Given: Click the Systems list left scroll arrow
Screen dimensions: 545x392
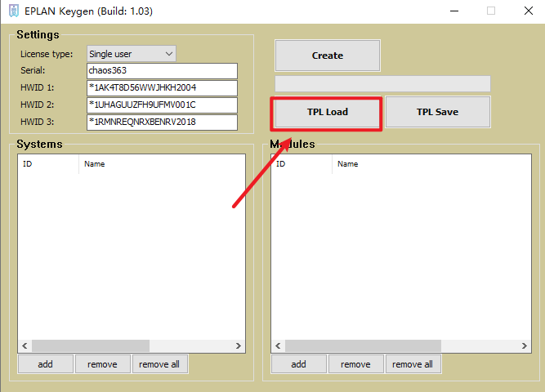Looking at the screenshot, I should pyautogui.click(x=25, y=346).
